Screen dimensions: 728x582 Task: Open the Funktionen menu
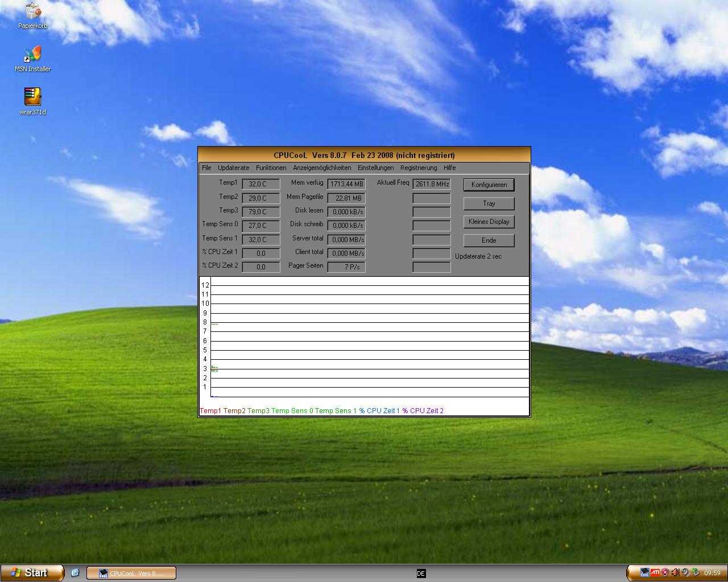point(271,168)
